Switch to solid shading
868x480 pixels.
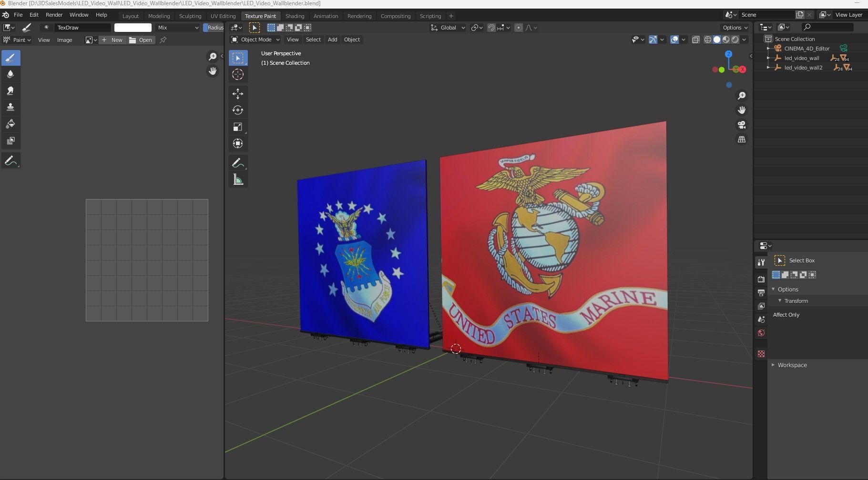[717, 40]
